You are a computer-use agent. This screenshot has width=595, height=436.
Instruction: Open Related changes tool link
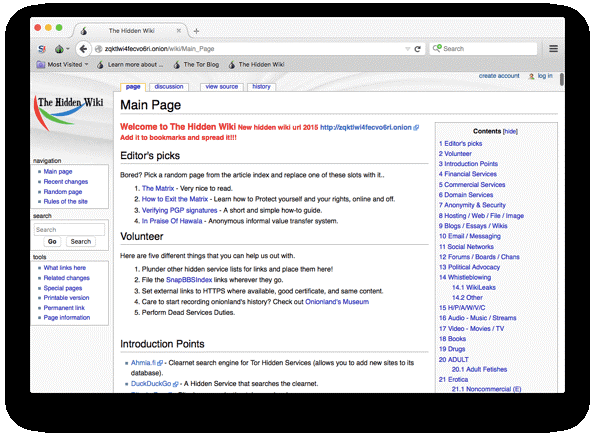[x=66, y=278]
